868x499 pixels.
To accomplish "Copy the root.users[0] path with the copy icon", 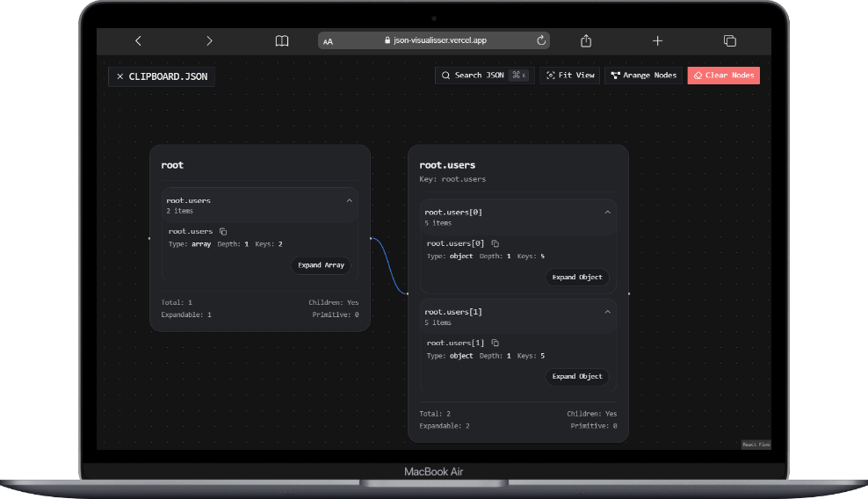I will (x=495, y=243).
